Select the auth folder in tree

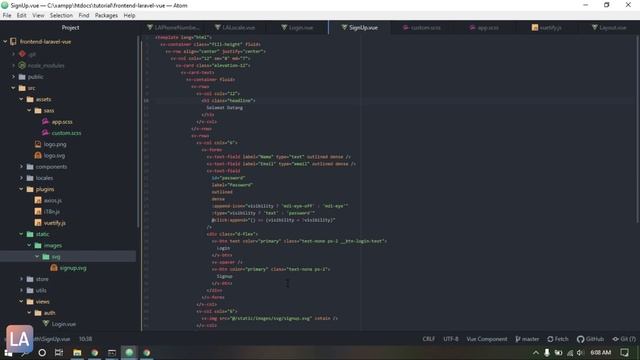click(49, 313)
